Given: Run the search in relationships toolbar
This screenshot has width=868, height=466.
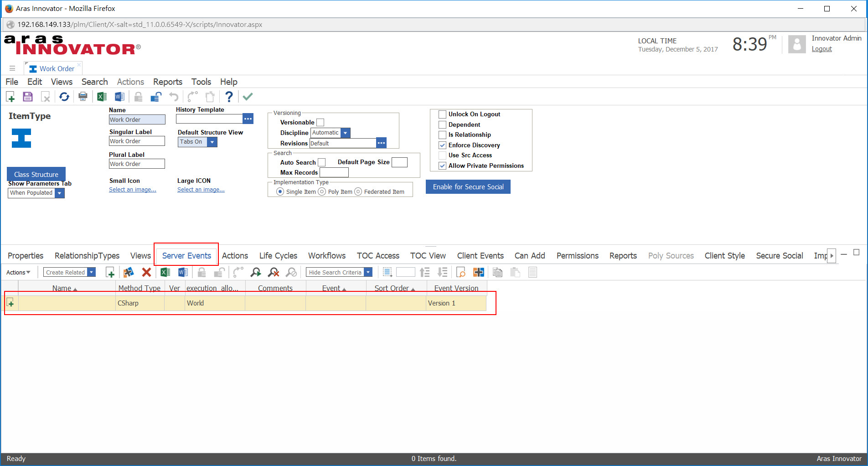Looking at the screenshot, I should [x=256, y=273].
